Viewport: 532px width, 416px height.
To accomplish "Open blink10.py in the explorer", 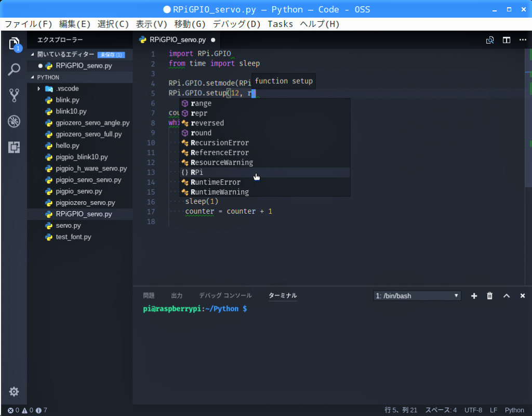I will point(80,111).
